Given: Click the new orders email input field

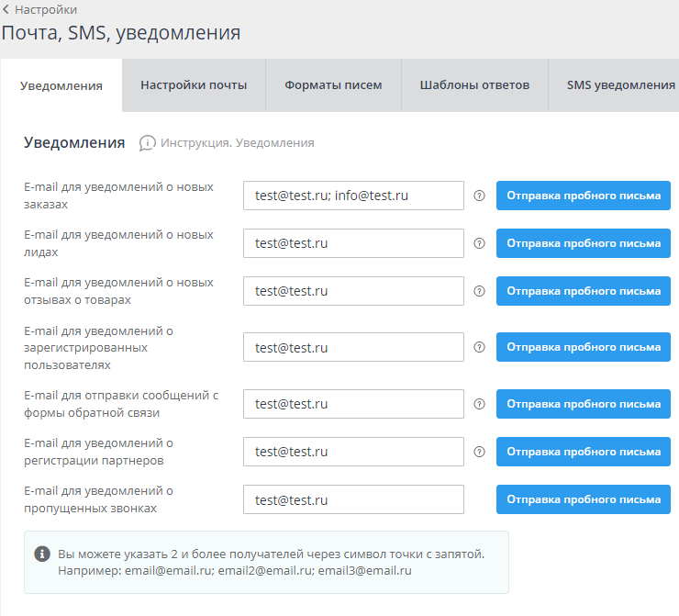Looking at the screenshot, I should coord(353,196).
